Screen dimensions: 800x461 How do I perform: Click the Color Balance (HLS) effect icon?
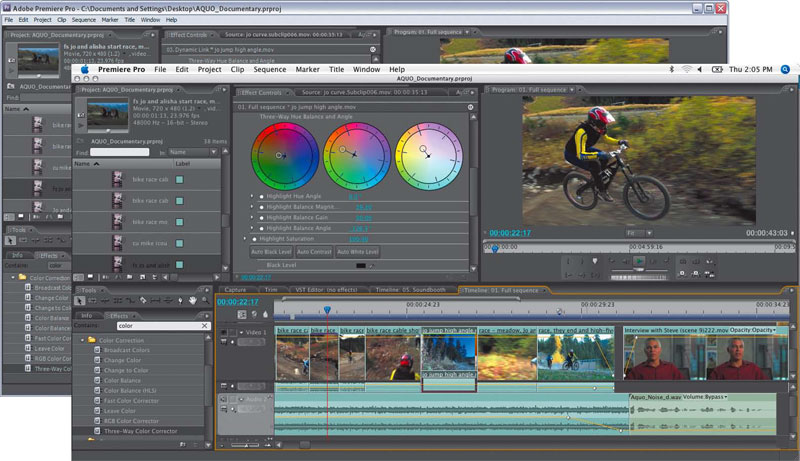tap(97, 390)
